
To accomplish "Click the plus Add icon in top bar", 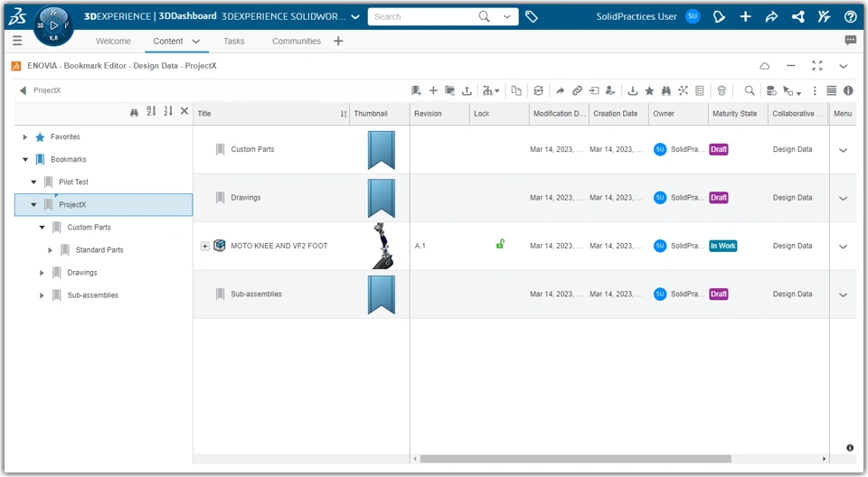I will [745, 16].
